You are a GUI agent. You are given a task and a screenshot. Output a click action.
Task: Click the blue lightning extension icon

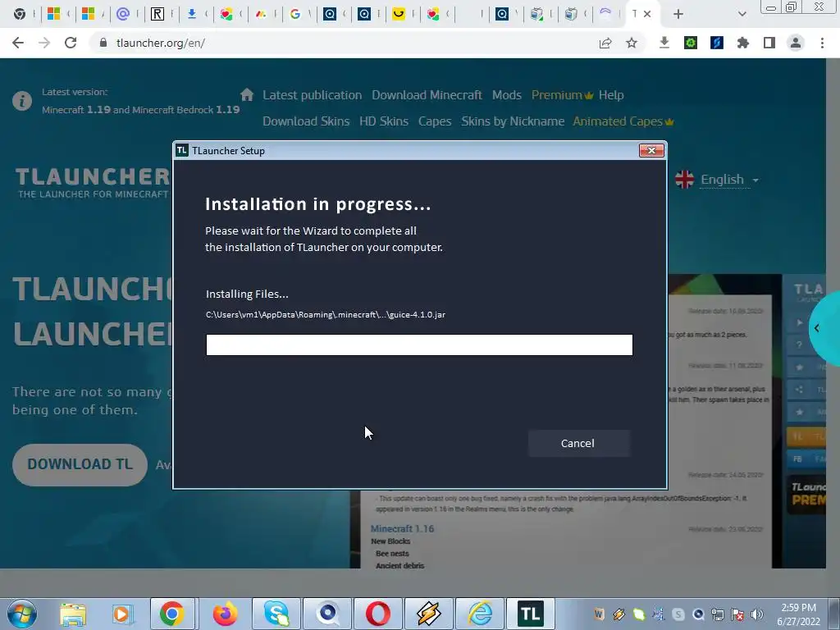point(717,43)
